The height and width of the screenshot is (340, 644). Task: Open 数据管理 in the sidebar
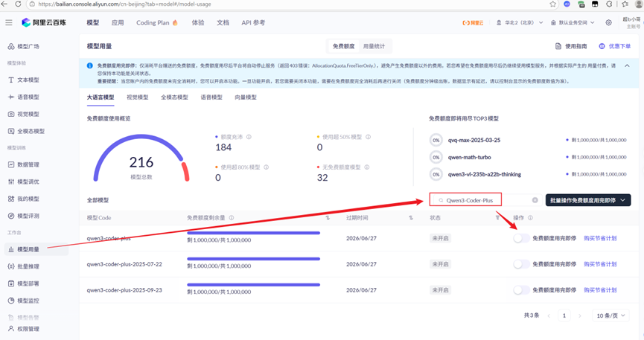click(x=24, y=164)
